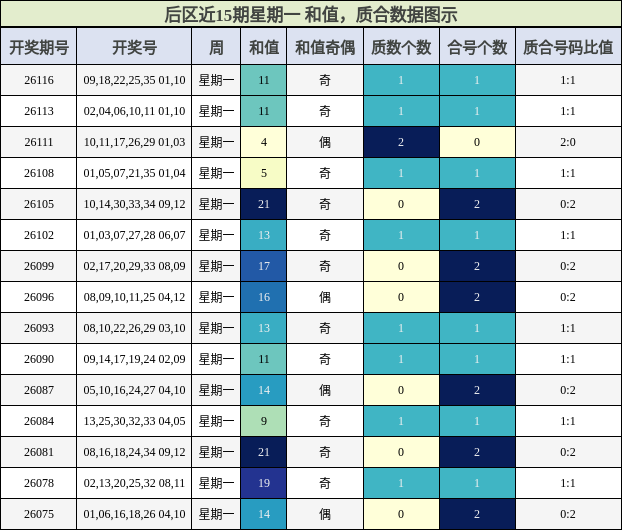The height and width of the screenshot is (530, 622).
Task: Select period number 26096
Action: pyautogui.click(x=39, y=297)
